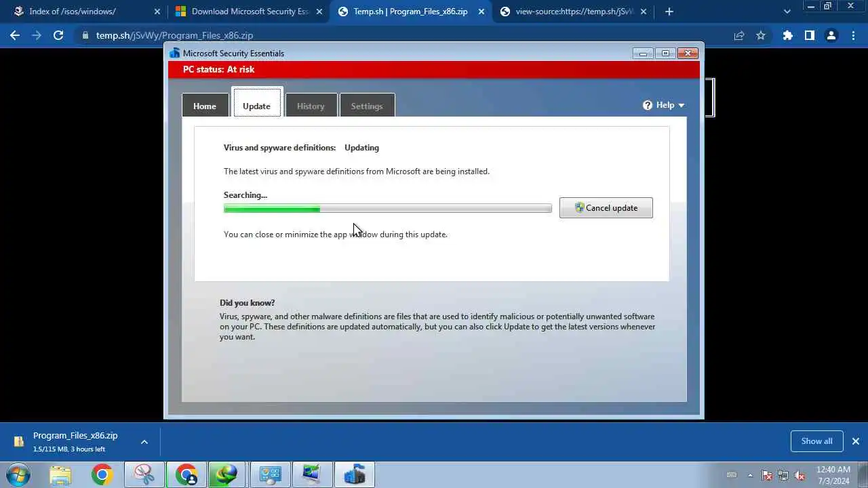Toggle Chrome side panel icon

(x=810, y=35)
